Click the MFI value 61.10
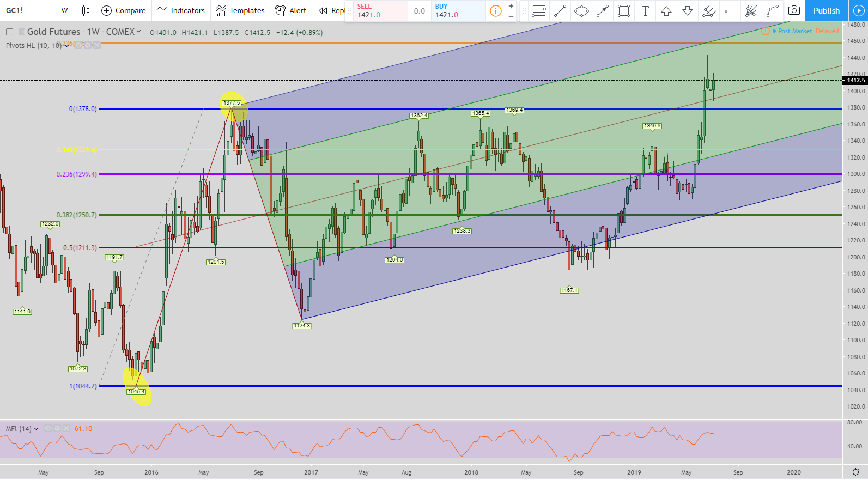This screenshot has height=480, width=868. click(83, 429)
